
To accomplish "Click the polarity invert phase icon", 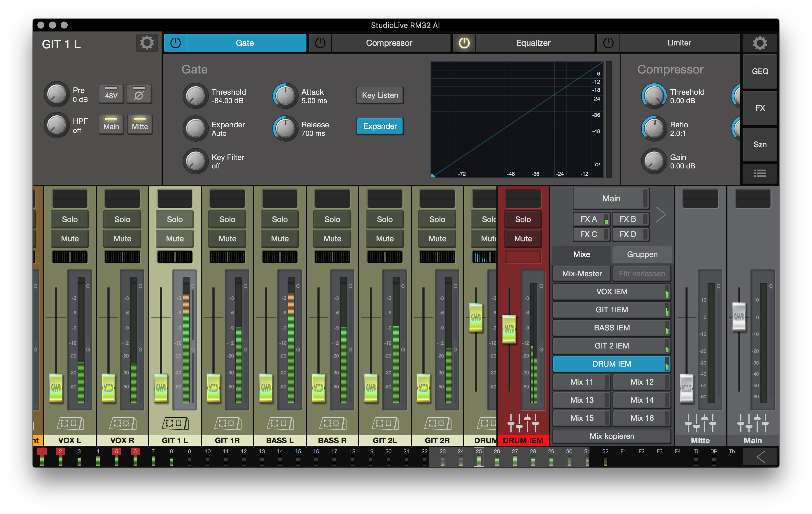I will 139,94.
